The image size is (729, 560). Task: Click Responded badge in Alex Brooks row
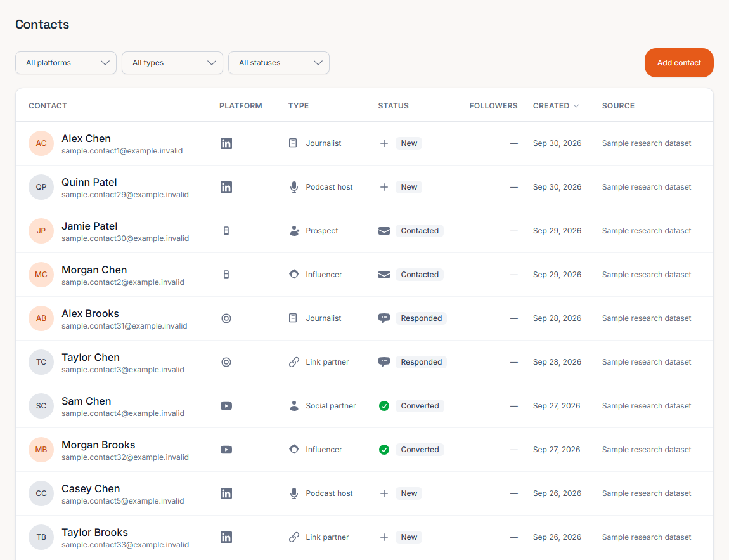pos(421,318)
